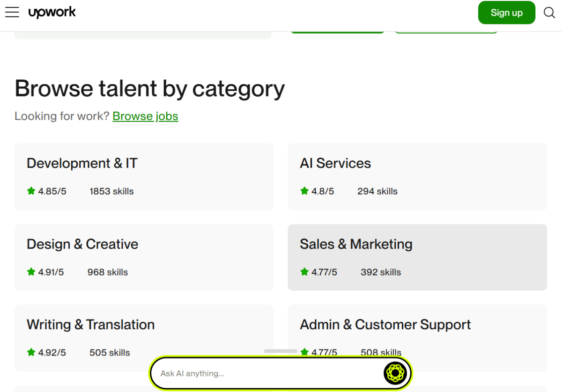Select the Development & IT category card
The image size is (562, 392).
[x=144, y=176]
